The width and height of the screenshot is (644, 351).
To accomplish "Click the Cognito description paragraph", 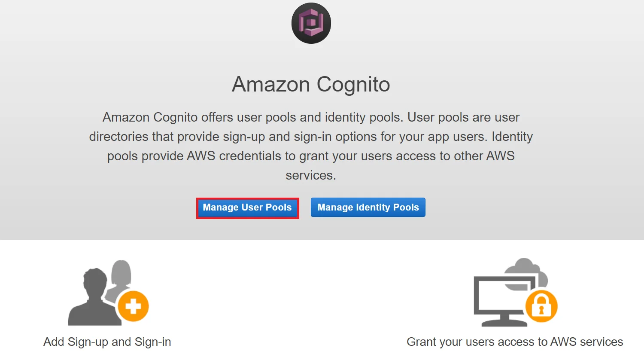I will coord(311,146).
